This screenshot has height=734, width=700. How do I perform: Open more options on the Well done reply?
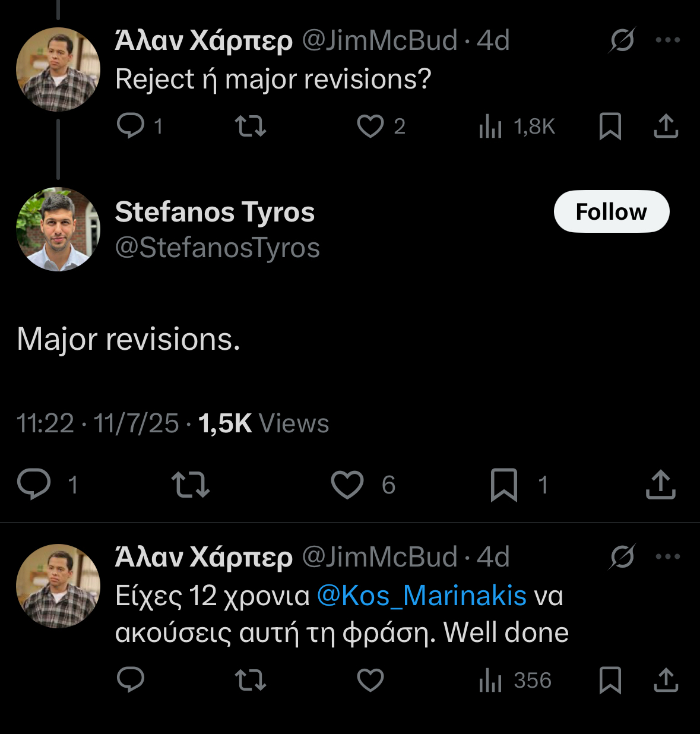(668, 556)
